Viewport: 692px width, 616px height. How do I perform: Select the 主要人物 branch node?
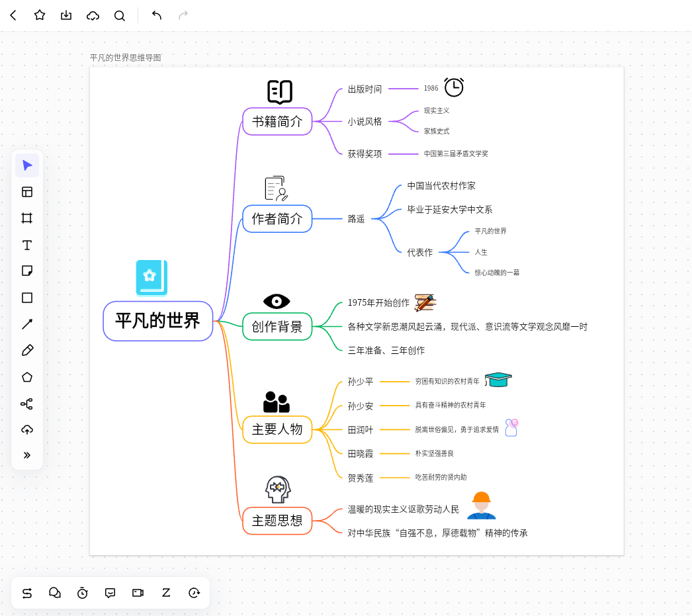[277, 429]
